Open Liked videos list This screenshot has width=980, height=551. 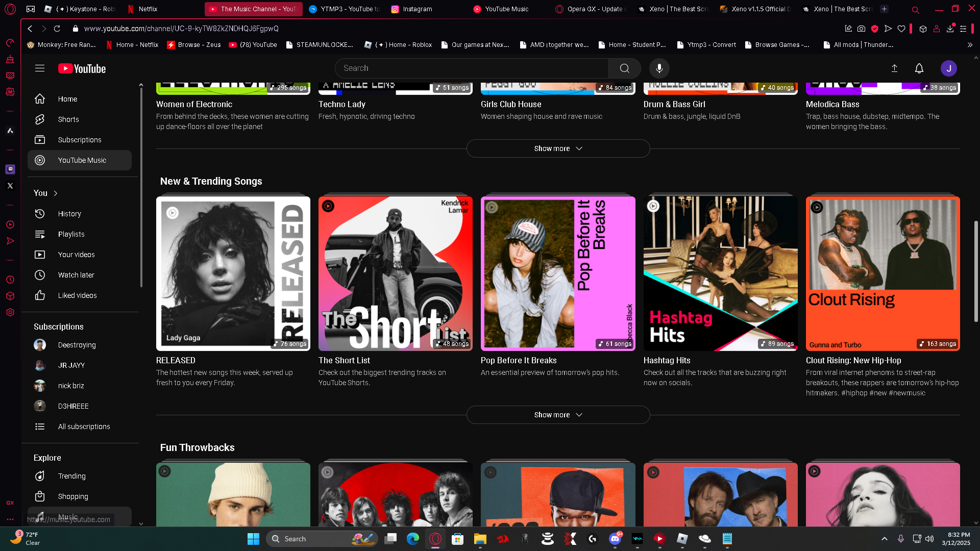point(80,295)
